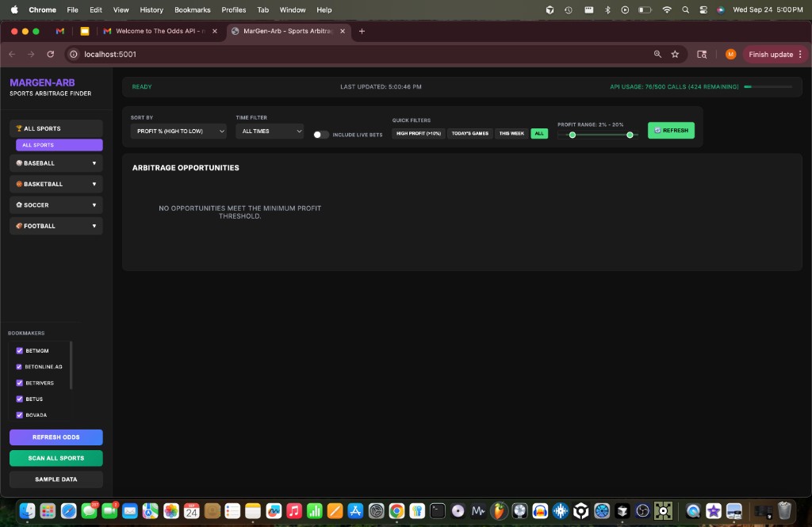Open Control Center in the menu bar

point(703,10)
